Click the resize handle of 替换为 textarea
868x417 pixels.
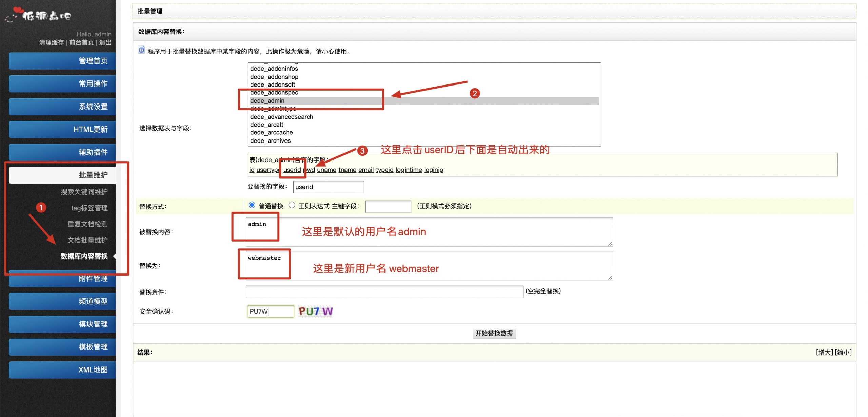click(610, 278)
